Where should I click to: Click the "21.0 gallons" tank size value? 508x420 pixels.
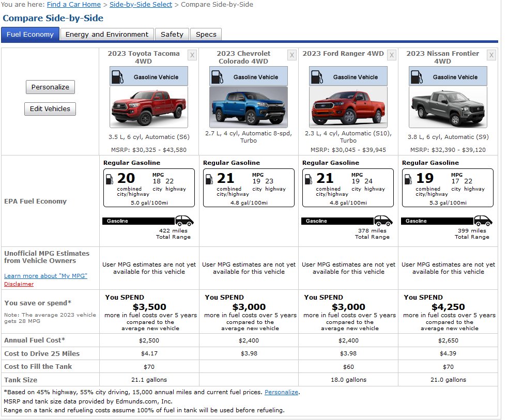click(448, 380)
